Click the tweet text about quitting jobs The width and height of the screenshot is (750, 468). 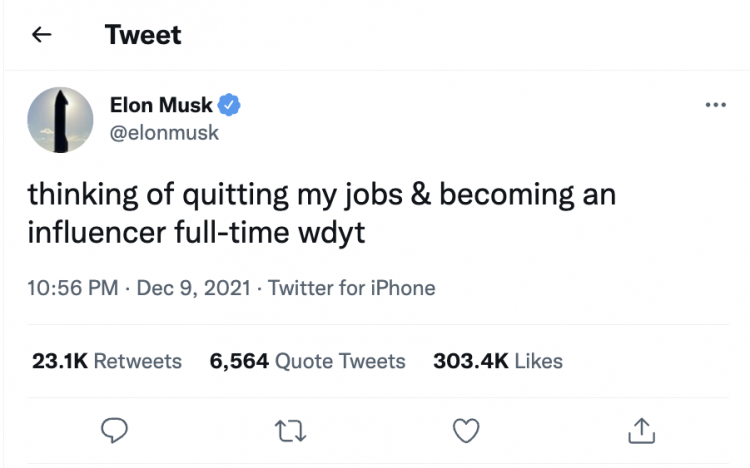pyautogui.click(x=321, y=213)
